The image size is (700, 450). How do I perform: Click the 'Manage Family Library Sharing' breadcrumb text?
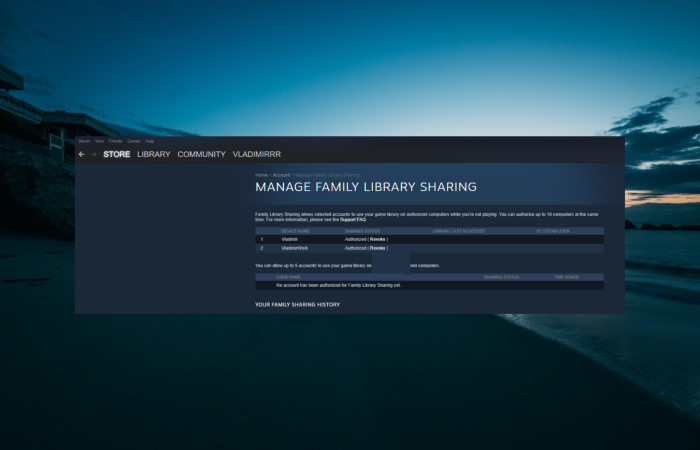327,175
